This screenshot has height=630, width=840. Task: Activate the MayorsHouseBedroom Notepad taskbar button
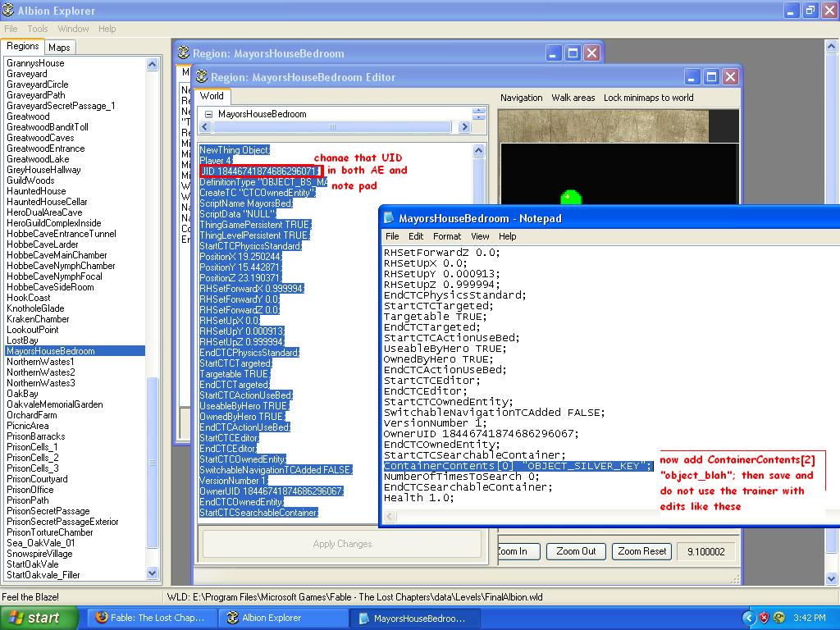pos(412,618)
